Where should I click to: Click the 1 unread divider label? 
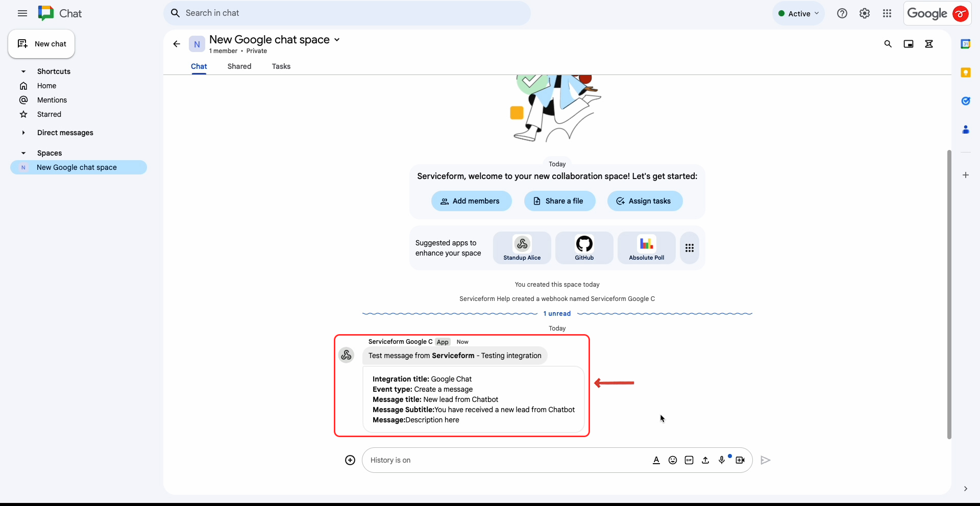[x=557, y=314]
